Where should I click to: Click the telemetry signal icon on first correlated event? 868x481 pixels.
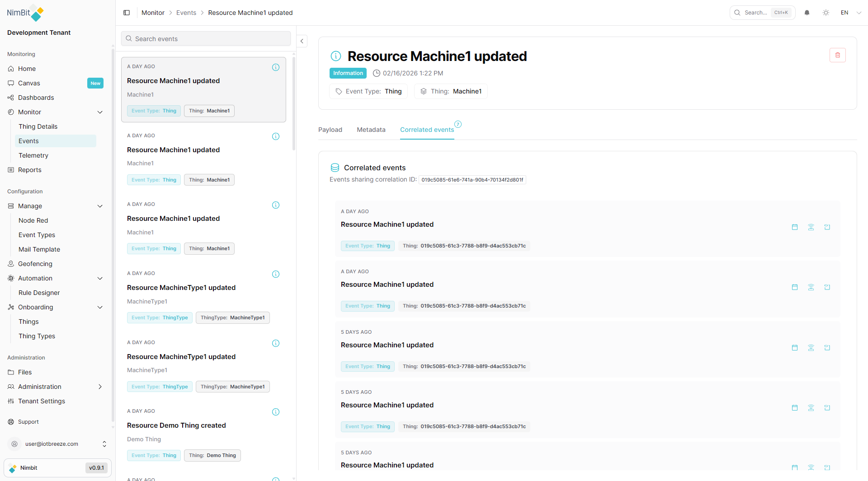point(811,227)
